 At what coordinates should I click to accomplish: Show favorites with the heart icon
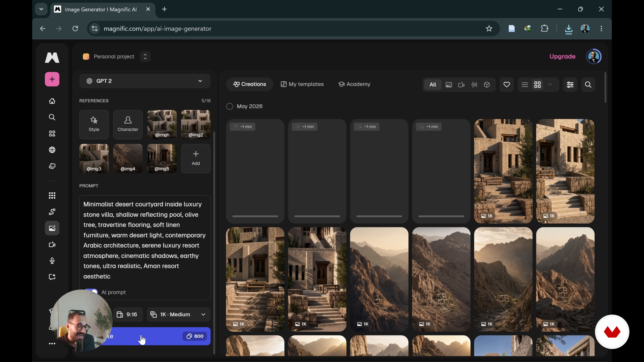(507, 85)
